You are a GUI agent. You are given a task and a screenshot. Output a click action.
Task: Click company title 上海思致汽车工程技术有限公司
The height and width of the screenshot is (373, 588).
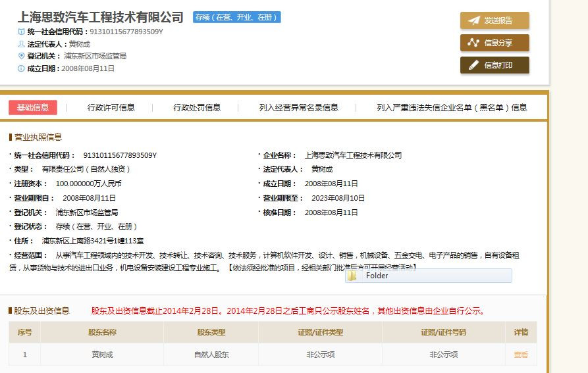tap(101, 17)
